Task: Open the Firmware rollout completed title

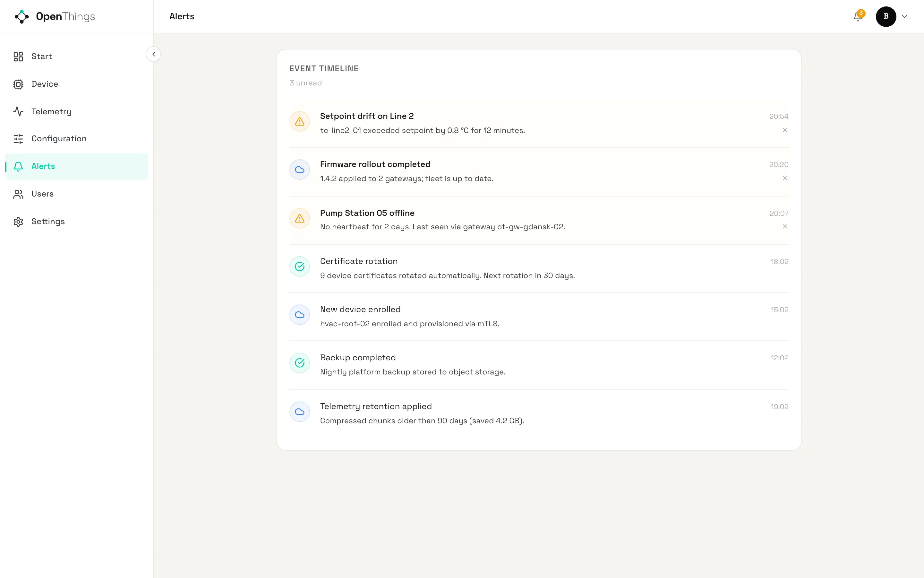Action: point(375,164)
